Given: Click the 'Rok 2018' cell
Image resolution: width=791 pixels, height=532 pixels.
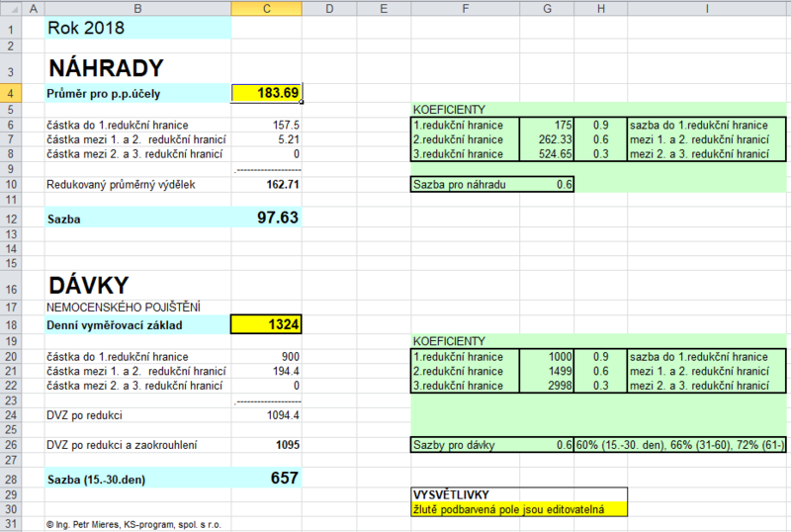Looking at the screenshot, I should pyautogui.click(x=137, y=28).
